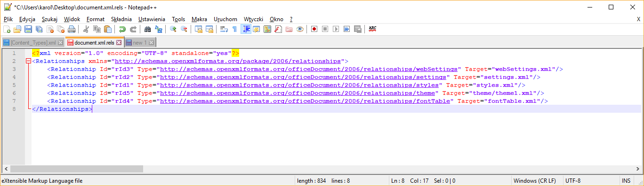Switch to the new 1 tab
Image resolution: width=644 pixels, height=186 pixels.
click(x=140, y=43)
